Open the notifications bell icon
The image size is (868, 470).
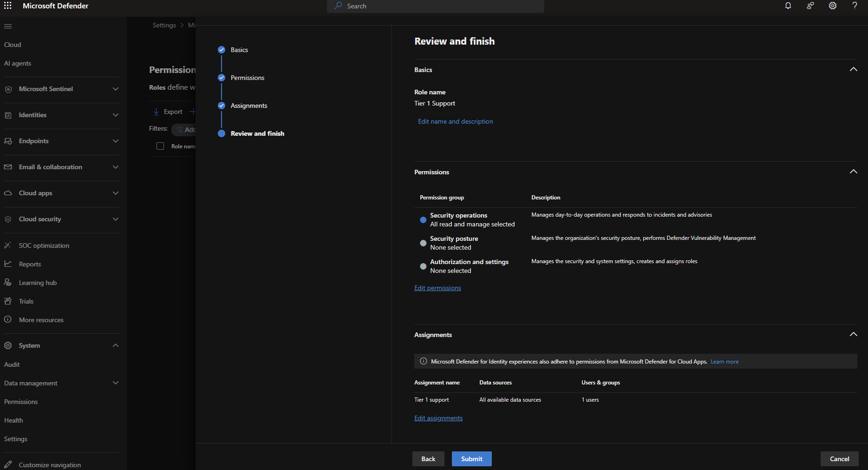[x=788, y=6]
